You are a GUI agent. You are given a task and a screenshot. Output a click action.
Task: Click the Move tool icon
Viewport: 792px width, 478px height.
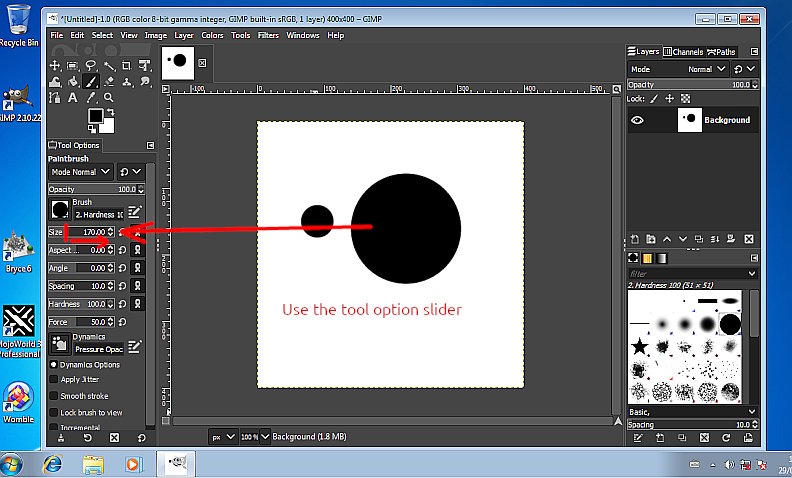[x=56, y=65]
